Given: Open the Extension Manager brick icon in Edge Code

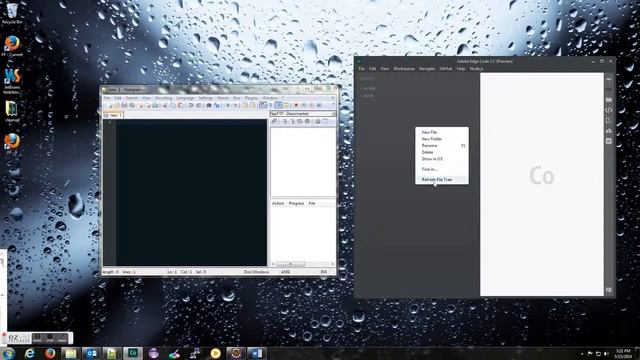Looking at the screenshot, I should (609, 100).
